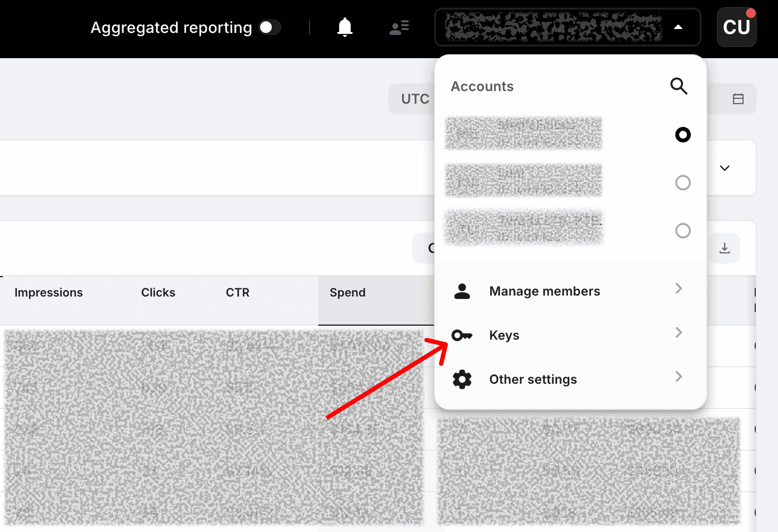Sort by Spend column header

pyautogui.click(x=347, y=293)
